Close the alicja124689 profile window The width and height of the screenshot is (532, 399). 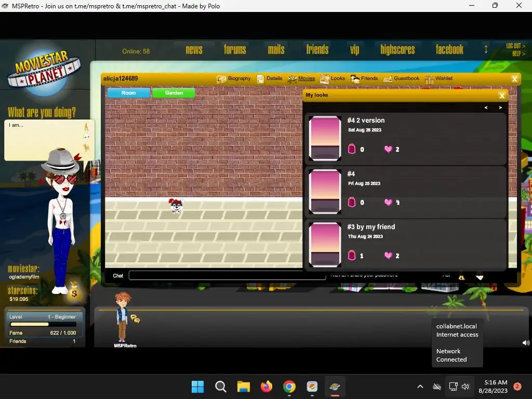[514, 79]
